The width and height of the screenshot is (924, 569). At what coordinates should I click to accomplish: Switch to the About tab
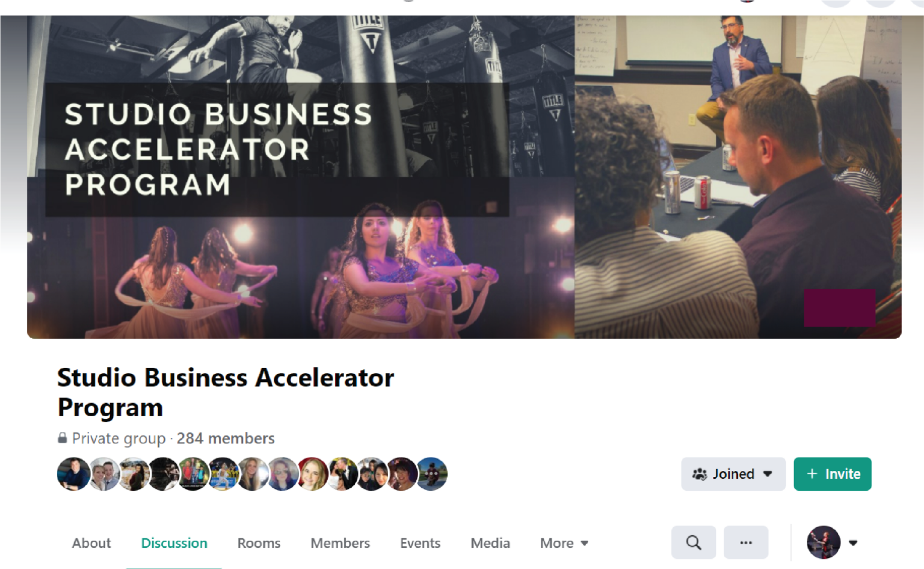click(x=91, y=543)
